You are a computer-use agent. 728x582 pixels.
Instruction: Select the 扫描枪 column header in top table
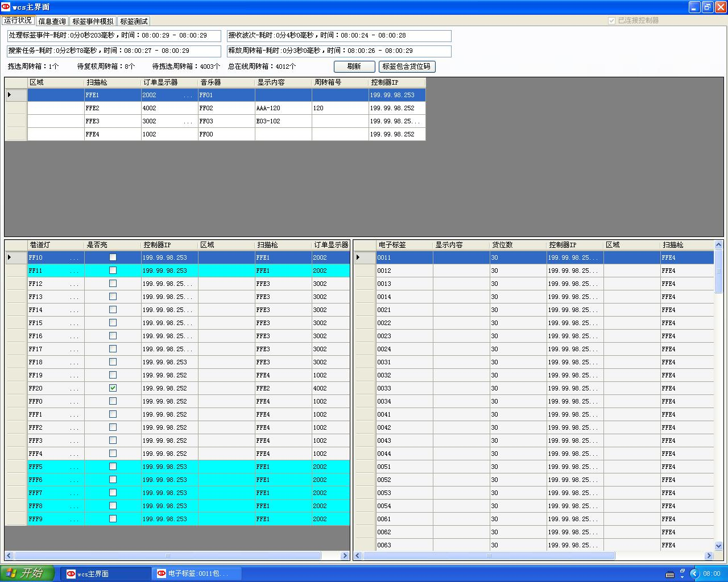pos(113,82)
